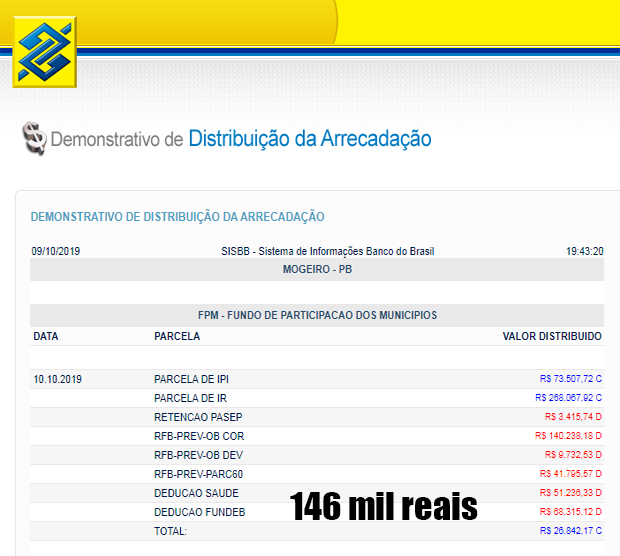Click the value in the RFB-PREV-OB COR row
The image size is (620, 556).
569,436
